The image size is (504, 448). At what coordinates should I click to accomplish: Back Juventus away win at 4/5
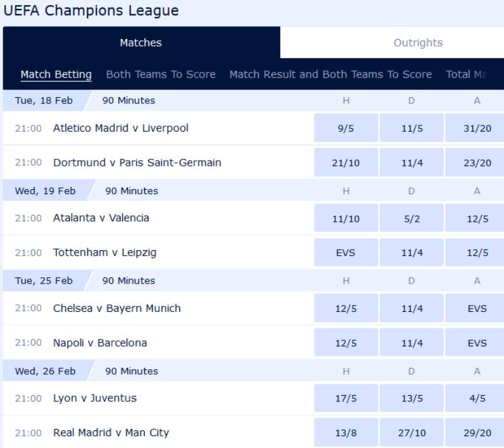click(x=476, y=398)
